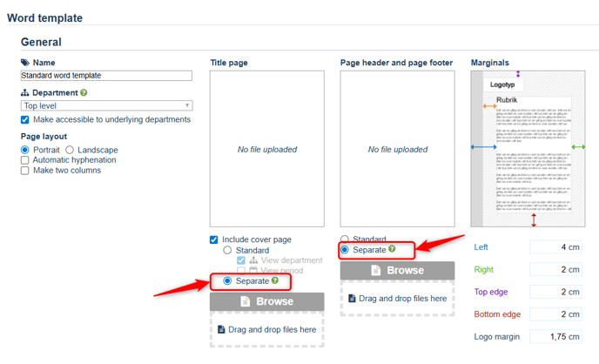599x364 pixels.
Task: Choose Standard under Page header and footer
Action: click(x=345, y=239)
